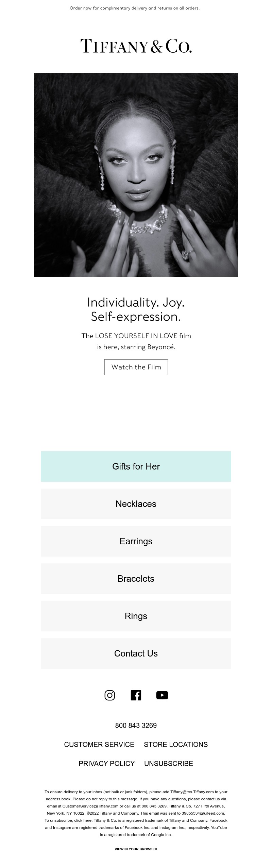Click the Watch the Film button
272x868 pixels.
[x=136, y=367]
